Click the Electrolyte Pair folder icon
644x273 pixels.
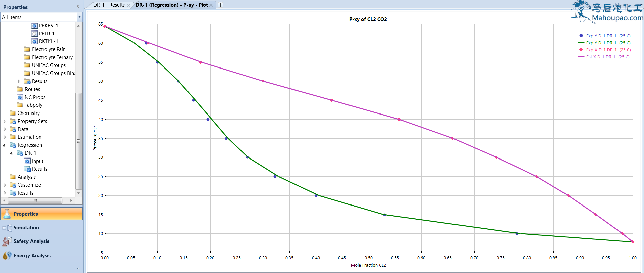27,49
